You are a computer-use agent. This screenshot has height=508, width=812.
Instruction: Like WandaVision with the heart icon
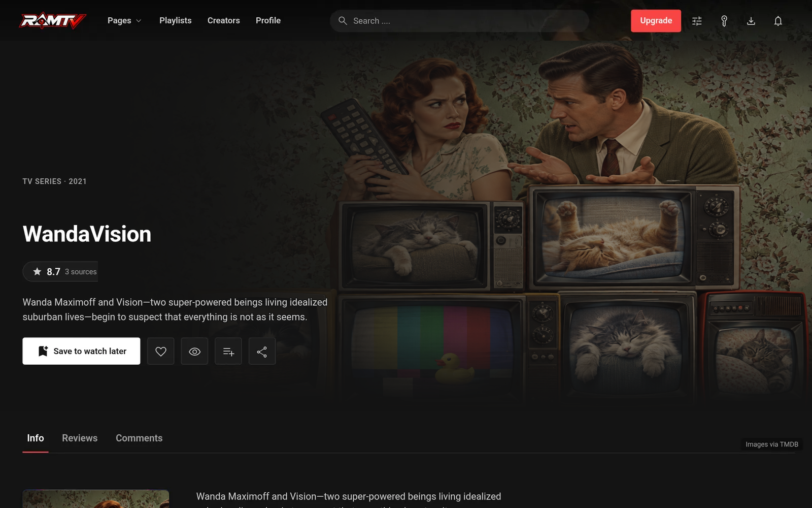[x=161, y=351]
